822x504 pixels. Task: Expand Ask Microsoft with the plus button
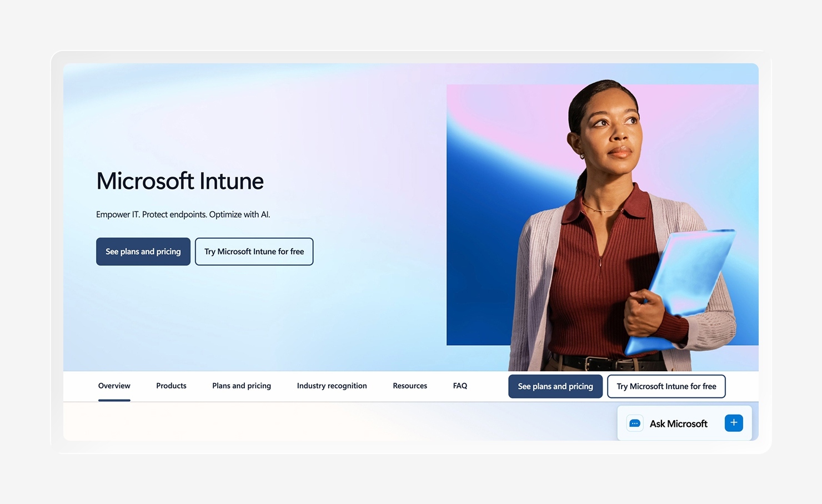(734, 423)
